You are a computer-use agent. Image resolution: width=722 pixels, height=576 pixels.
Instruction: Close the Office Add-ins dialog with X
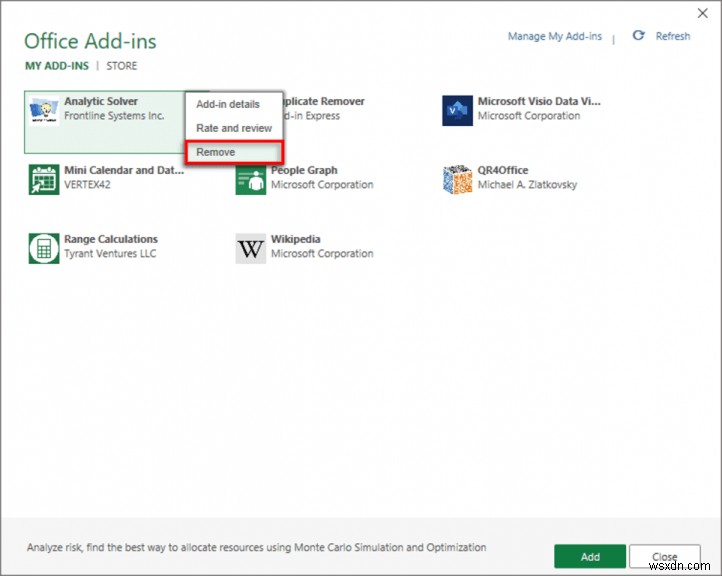click(702, 13)
